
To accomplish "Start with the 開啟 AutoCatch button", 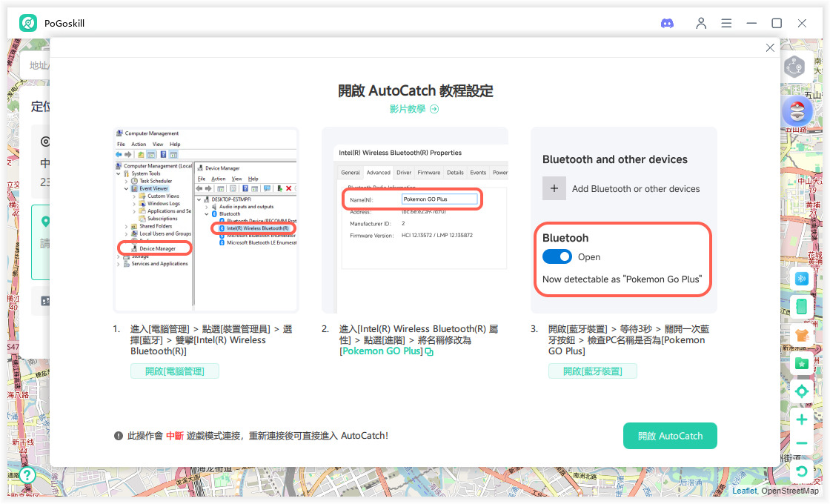I will [670, 436].
